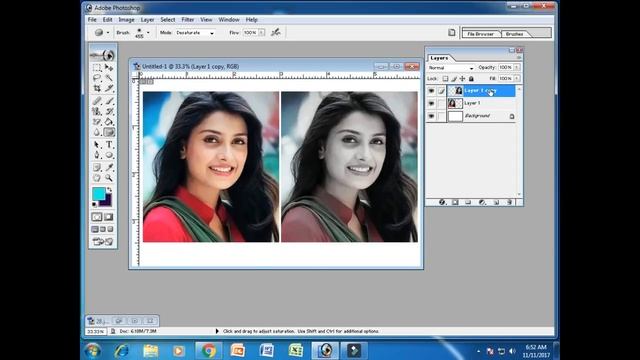
Task: Open the Opacity slider arrow
Action: click(517, 67)
